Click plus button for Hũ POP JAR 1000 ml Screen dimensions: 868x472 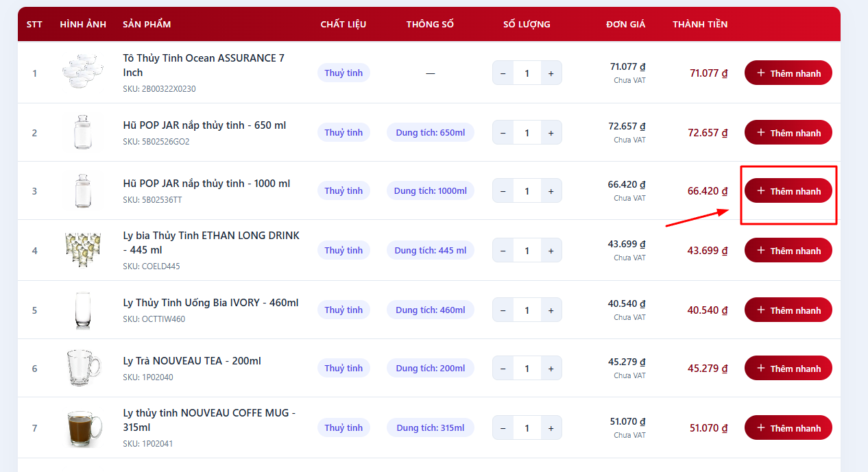pyautogui.click(x=551, y=191)
